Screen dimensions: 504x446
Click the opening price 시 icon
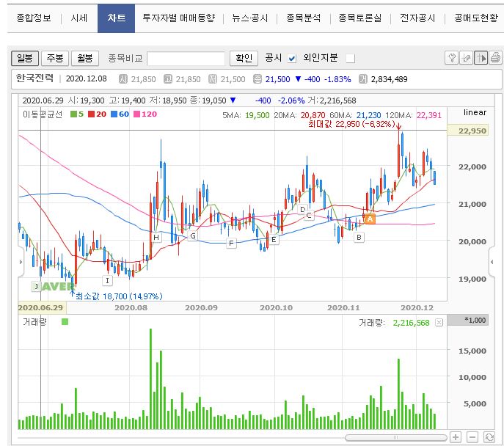coord(123,79)
